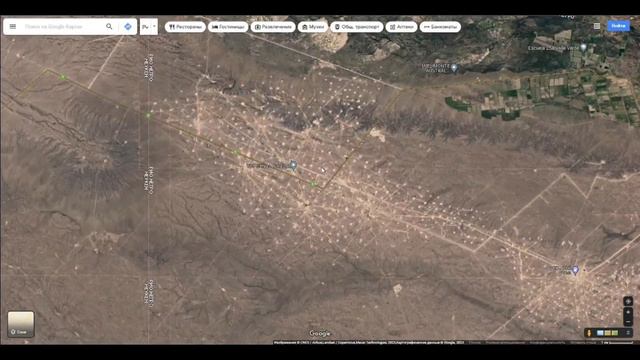Filter map by Гостиницы chip
The width and height of the screenshot is (640, 360).
(x=228, y=27)
